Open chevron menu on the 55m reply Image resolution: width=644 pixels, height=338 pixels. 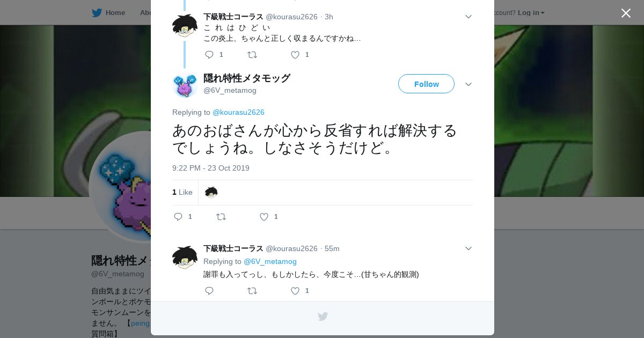coord(469,248)
